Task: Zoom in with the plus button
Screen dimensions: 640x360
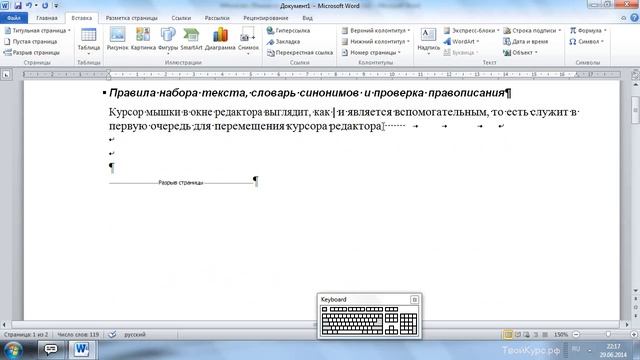Action: coord(634,335)
